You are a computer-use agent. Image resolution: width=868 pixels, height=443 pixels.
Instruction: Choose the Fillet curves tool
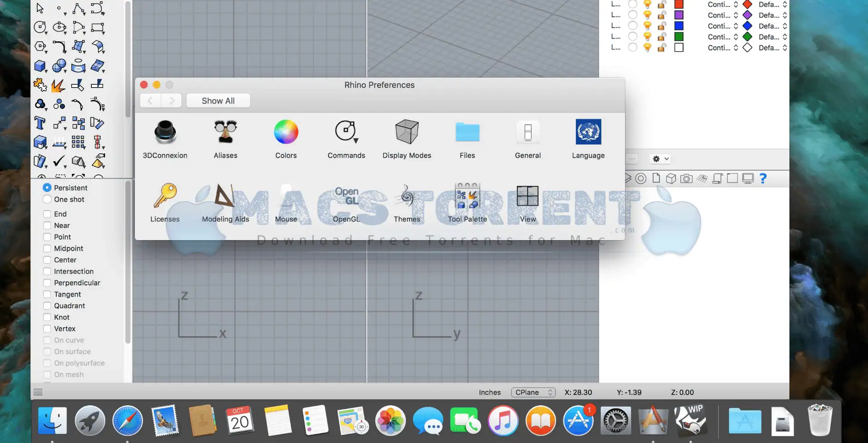click(x=60, y=46)
